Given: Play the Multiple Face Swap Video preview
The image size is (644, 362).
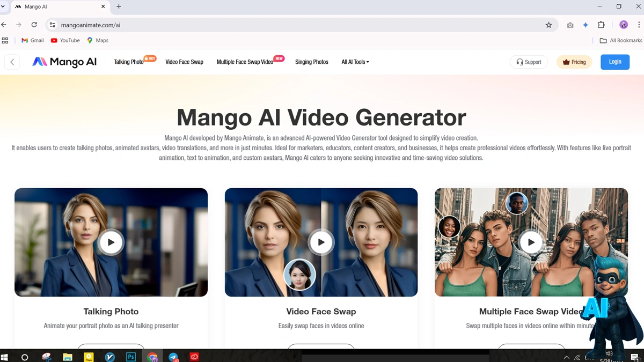Looking at the screenshot, I should 531,242.
